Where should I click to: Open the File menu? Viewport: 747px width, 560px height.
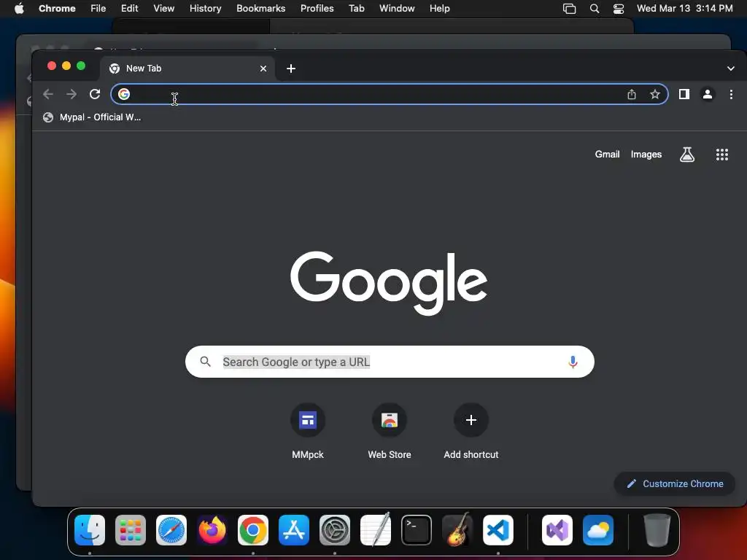click(98, 8)
